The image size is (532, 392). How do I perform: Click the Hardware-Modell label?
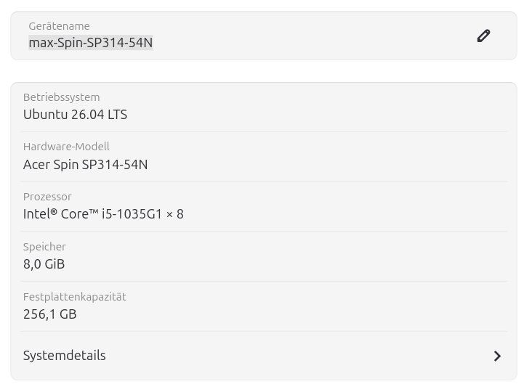(66, 147)
